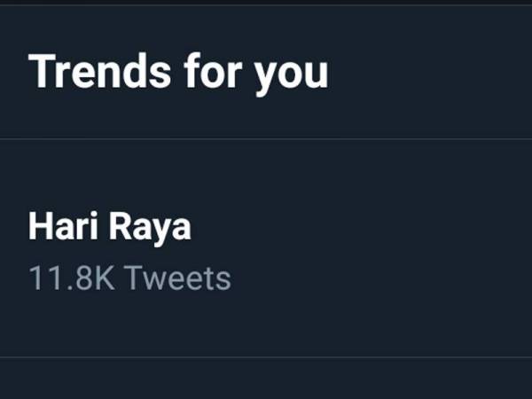Viewport: 532px width, 399px height.
Task: Click blank area right of Trends header
Action: [x=426, y=73]
